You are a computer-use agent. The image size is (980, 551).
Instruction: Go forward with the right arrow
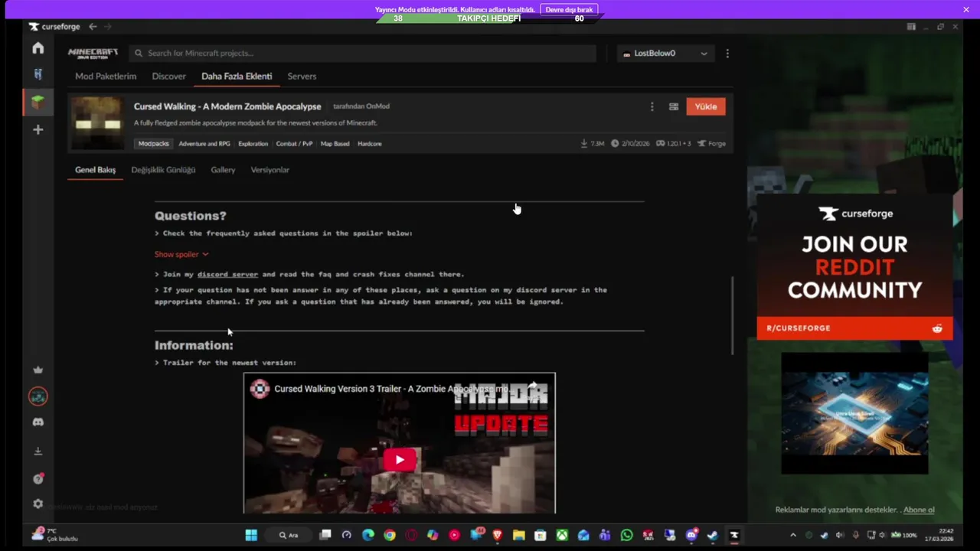pos(108,27)
